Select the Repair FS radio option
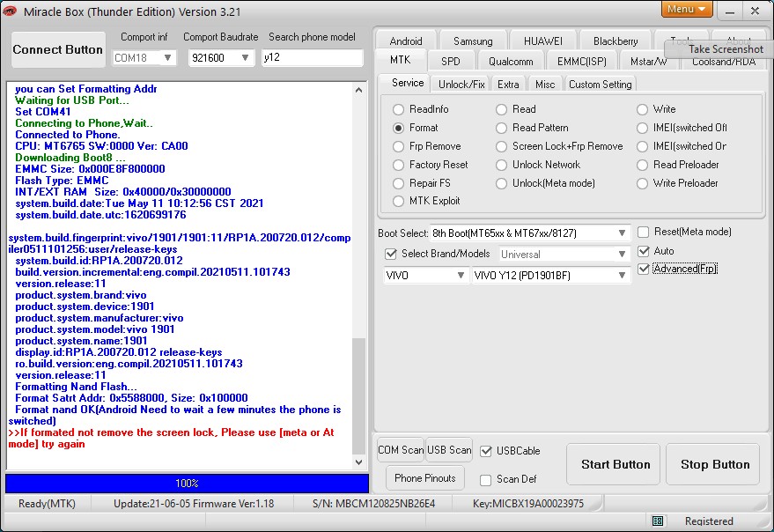The height and width of the screenshot is (532, 774). tap(398, 183)
